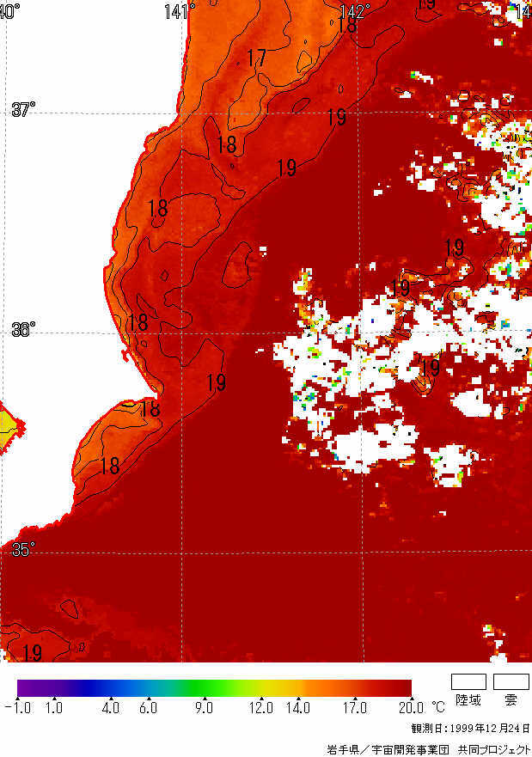The width and height of the screenshot is (532, 757).
Task: Select the "6.0" value on the temperature scale
Action: [148, 708]
